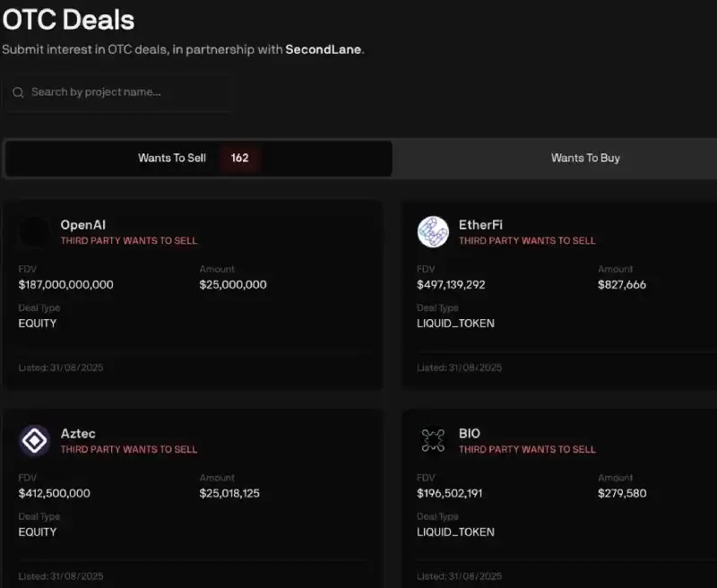
Task: Click the BIO project logo
Action: 433,440
